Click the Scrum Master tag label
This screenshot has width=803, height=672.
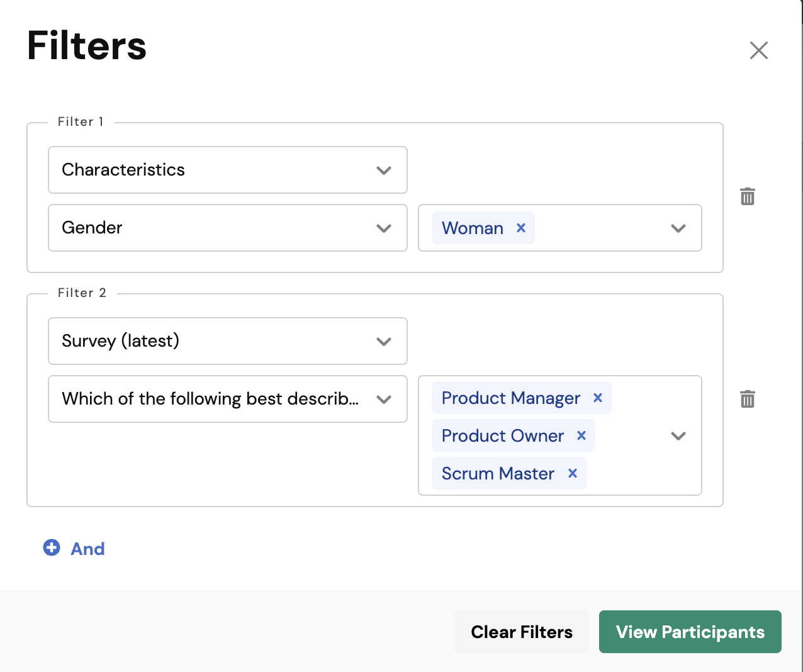pos(498,473)
